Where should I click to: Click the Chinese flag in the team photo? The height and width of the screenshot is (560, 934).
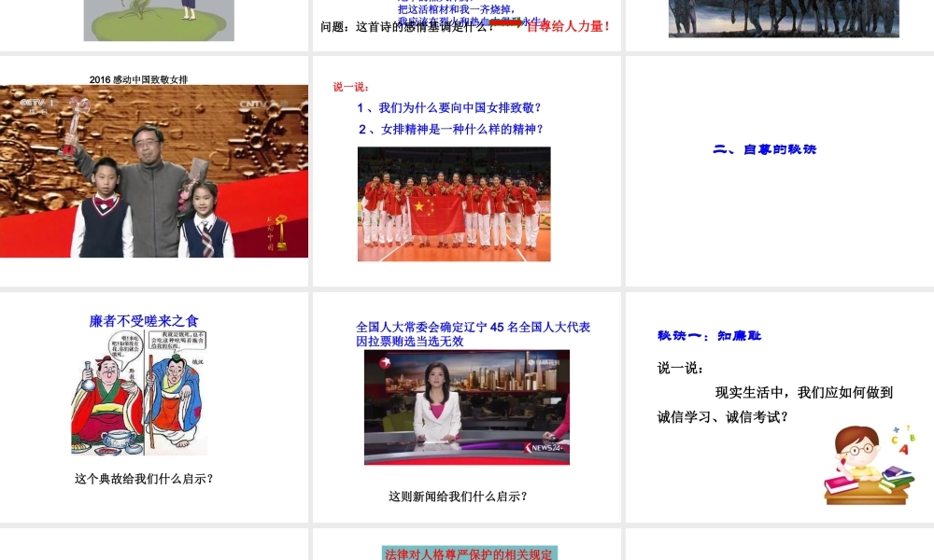437,216
